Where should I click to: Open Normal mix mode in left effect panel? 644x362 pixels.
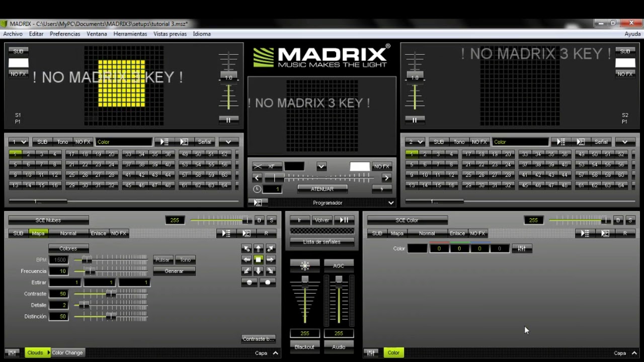coord(68,233)
